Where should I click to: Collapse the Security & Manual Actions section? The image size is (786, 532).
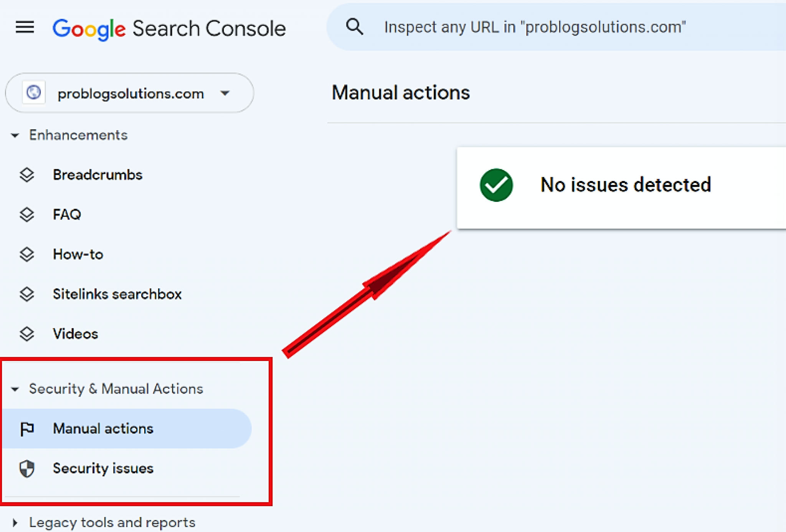(15, 389)
